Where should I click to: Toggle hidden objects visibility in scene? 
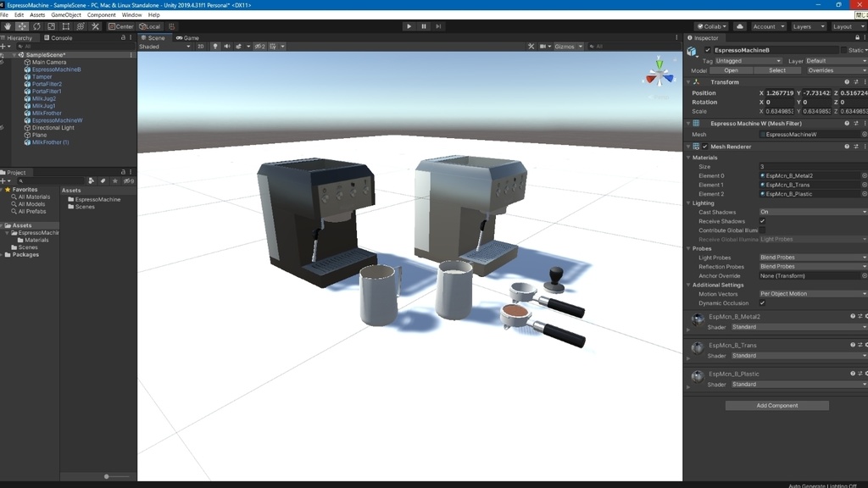pyautogui.click(x=259, y=47)
